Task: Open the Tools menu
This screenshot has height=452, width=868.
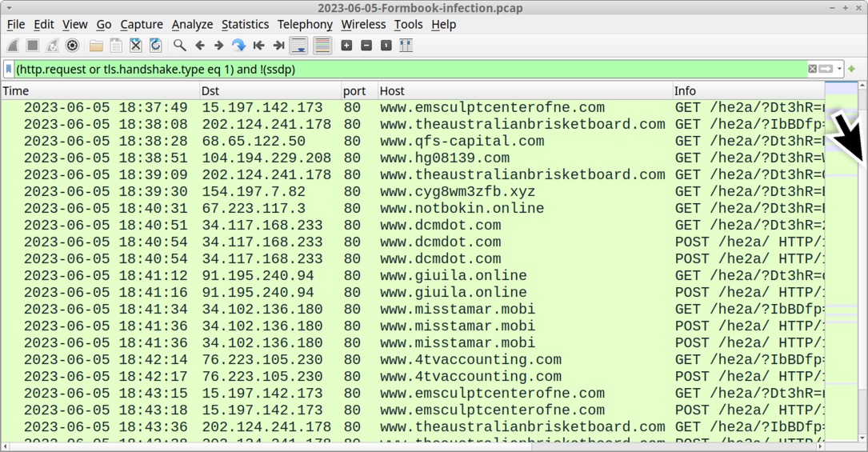Action: (x=409, y=24)
